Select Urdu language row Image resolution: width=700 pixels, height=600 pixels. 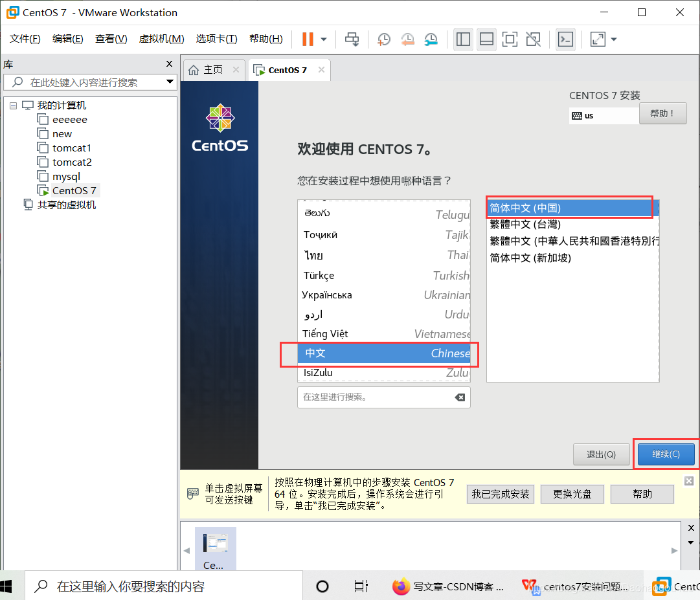point(384,315)
